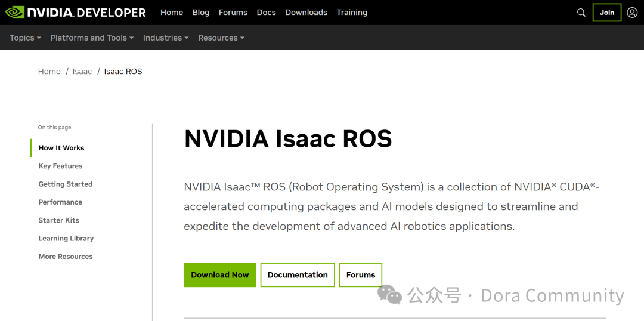Screen dimensions: 644x321
Task: Jump to Key Features section
Action: coord(60,166)
